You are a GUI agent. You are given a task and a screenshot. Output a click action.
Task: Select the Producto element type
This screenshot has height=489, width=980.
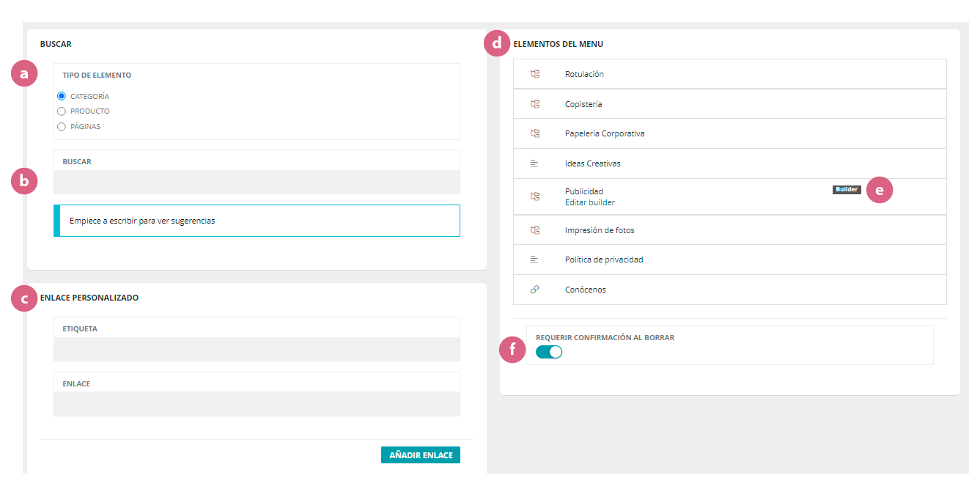[62, 111]
